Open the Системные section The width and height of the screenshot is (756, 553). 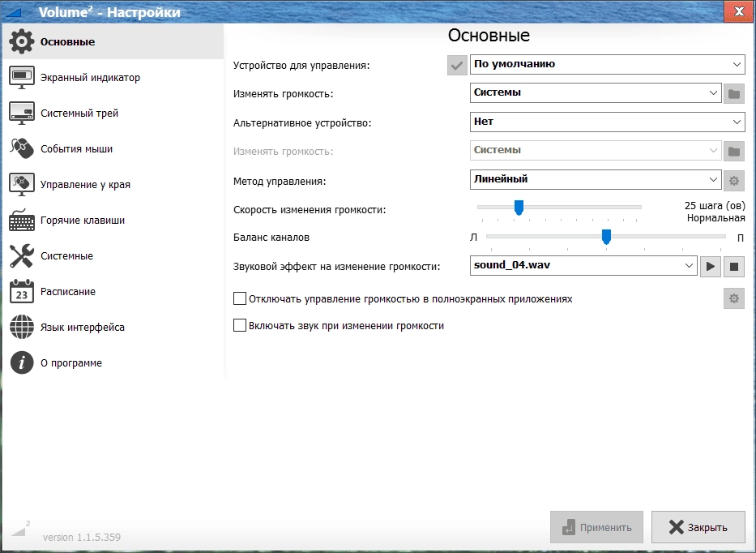tap(113, 255)
